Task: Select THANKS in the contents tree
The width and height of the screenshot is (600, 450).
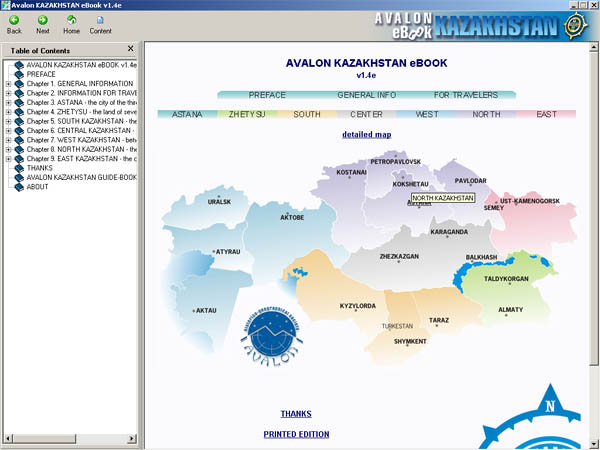Action: pyautogui.click(x=39, y=168)
